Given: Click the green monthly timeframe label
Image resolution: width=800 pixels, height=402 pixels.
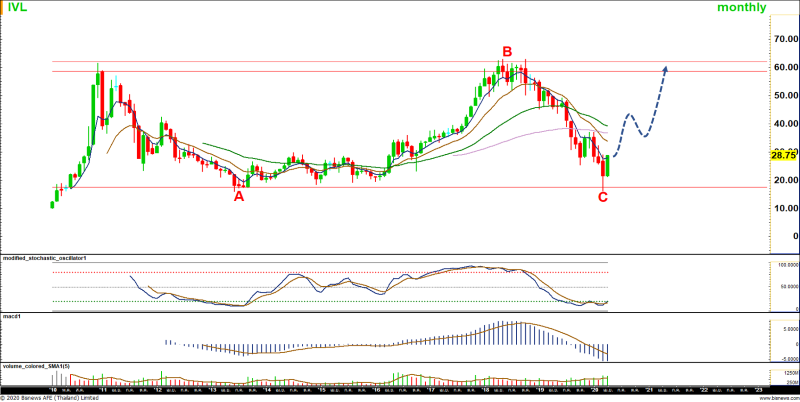Looking at the screenshot, I should click(x=741, y=8).
